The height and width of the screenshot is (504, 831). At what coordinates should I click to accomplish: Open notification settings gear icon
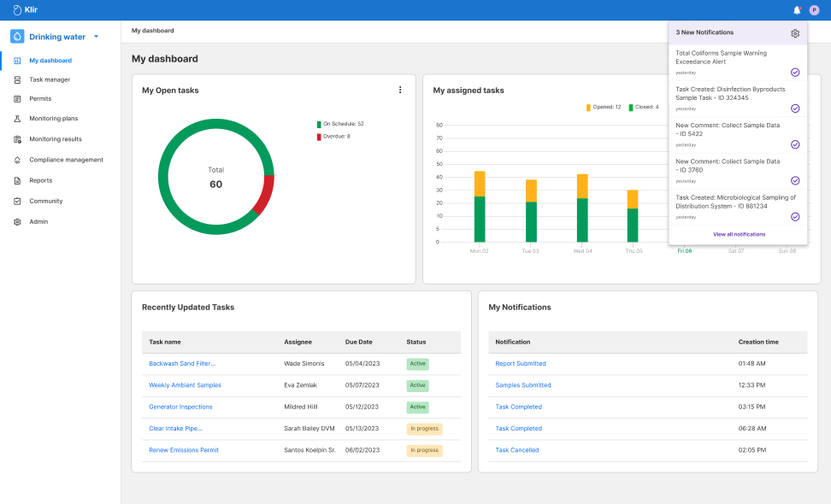pyautogui.click(x=795, y=33)
